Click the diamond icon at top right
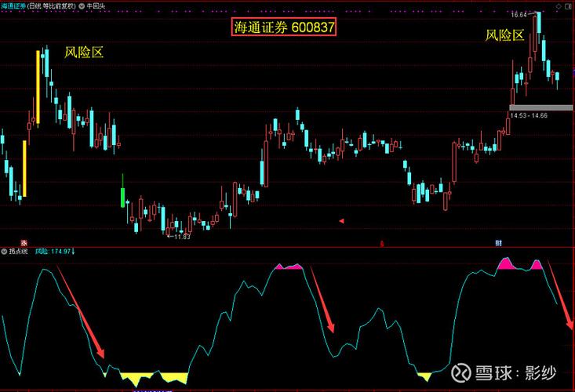This screenshot has width=575, height=392. coord(559,6)
